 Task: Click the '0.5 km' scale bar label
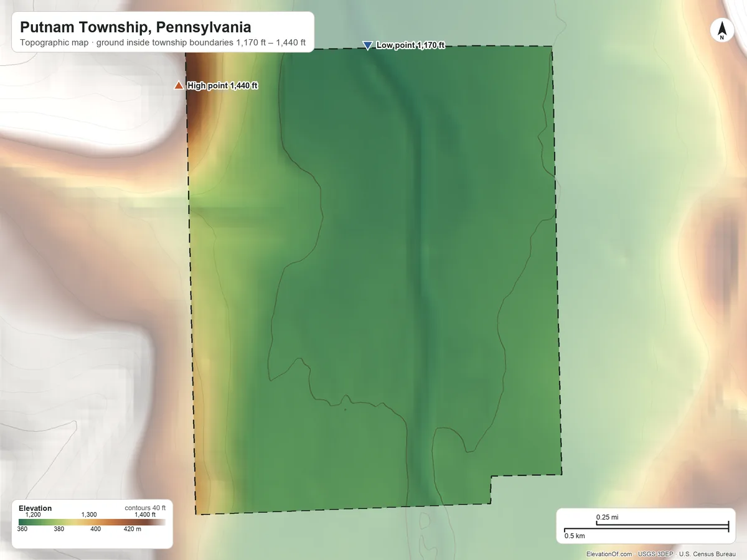[x=574, y=536]
